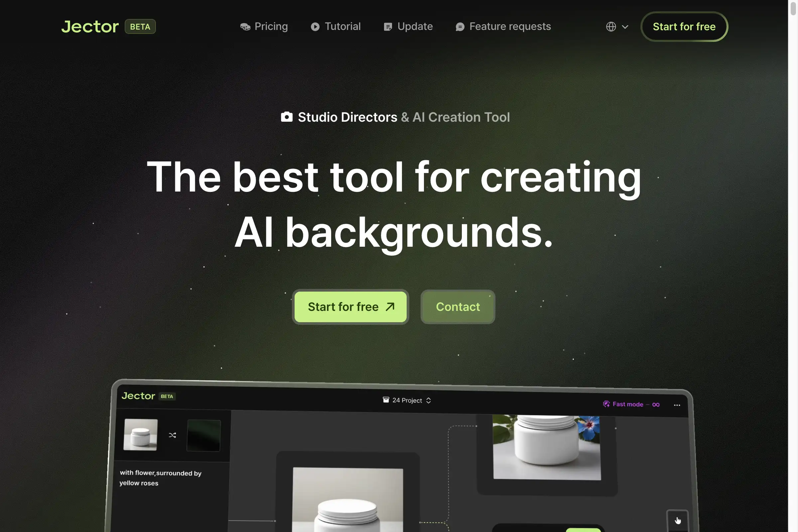Screen dimensions: 798x532
Task: Click the hand cursor tool icon
Action: (x=678, y=520)
